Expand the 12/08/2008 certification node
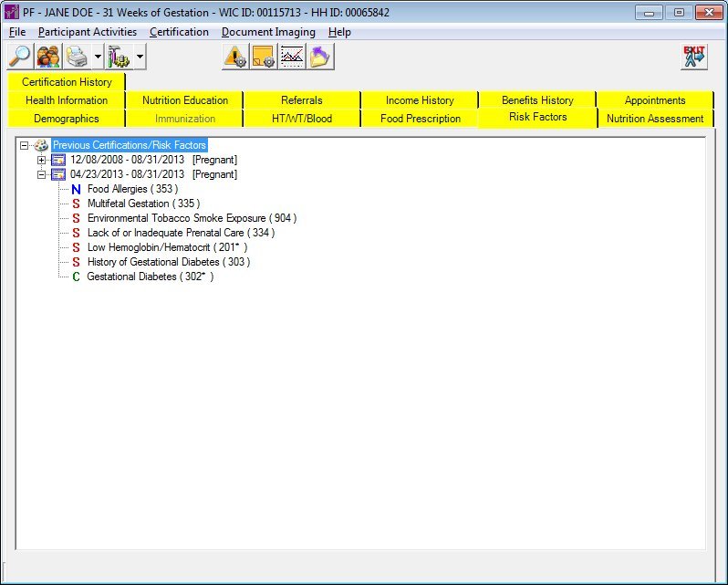 pos(41,160)
